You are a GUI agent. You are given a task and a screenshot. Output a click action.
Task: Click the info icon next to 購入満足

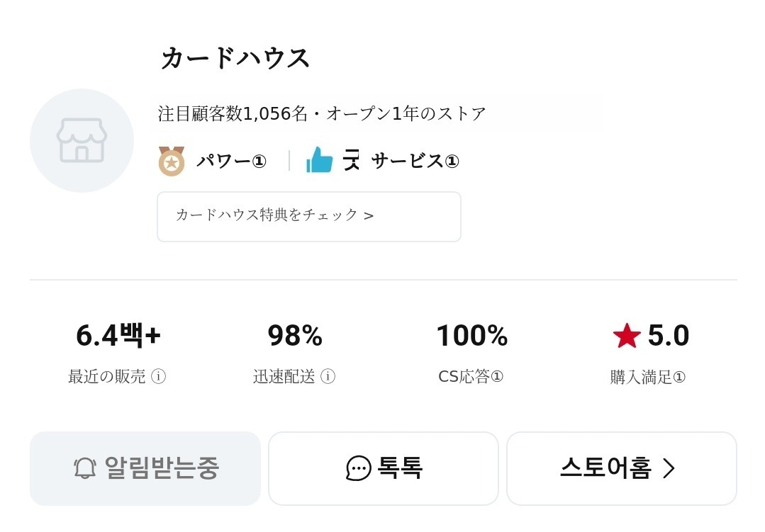(x=679, y=377)
